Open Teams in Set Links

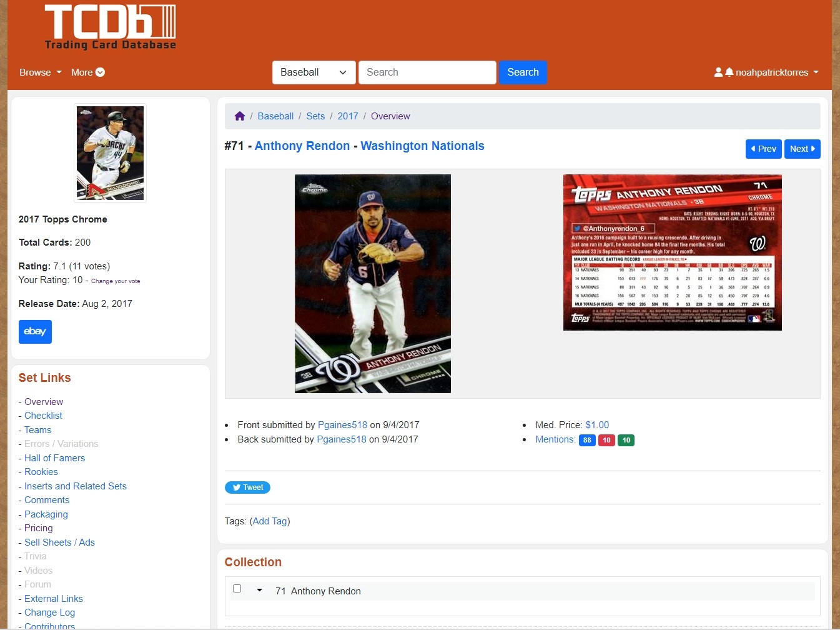pos(37,430)
